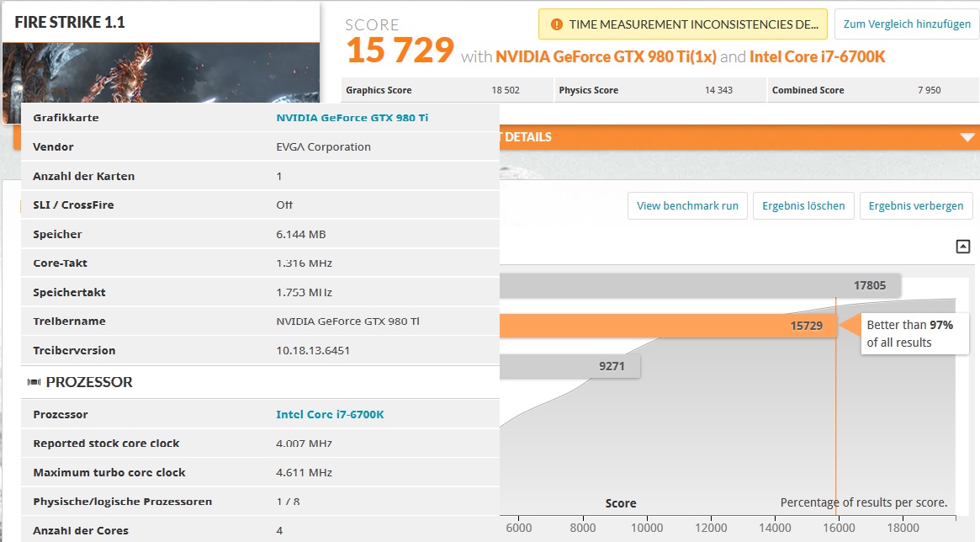Collapse the score chart with the arrow icon
The width and height of the screenshot is (980, 542).
tap(963, 247)
